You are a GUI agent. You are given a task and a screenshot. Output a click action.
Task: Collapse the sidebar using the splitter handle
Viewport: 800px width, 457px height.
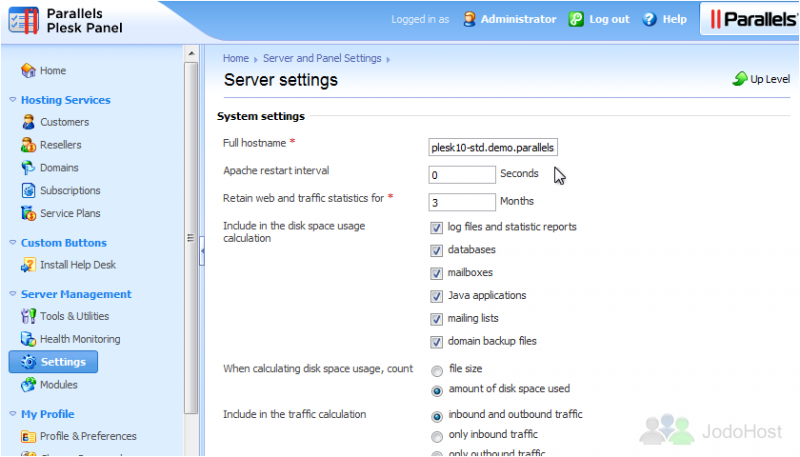pyautogui.click(x=202, y=250)
